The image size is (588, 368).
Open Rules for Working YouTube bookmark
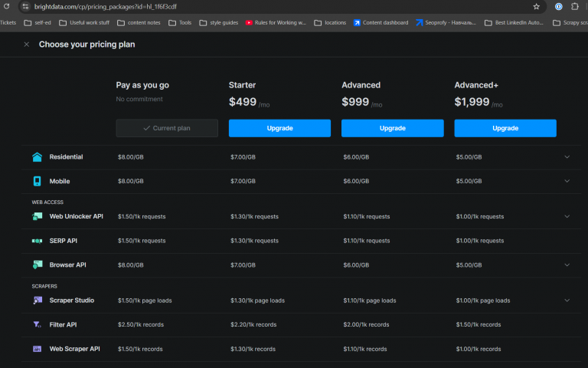276,22
